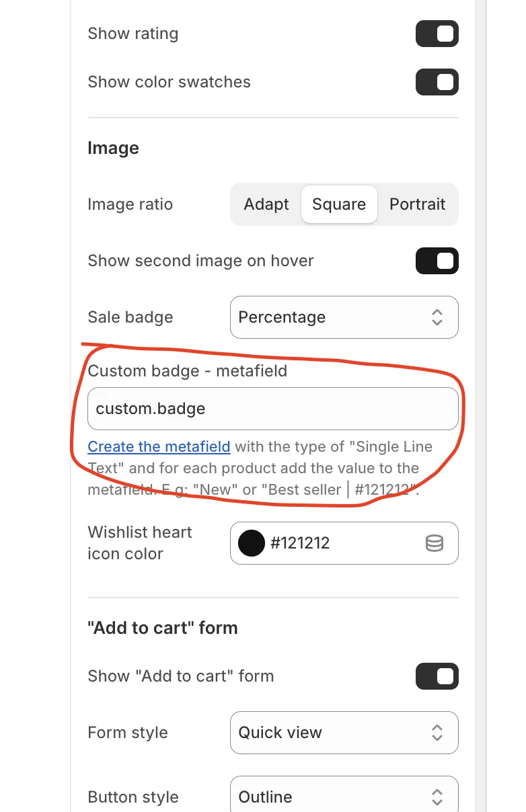526x812 pixels.
Task: Click the Button style chevron icon
Action: point(438,797)
